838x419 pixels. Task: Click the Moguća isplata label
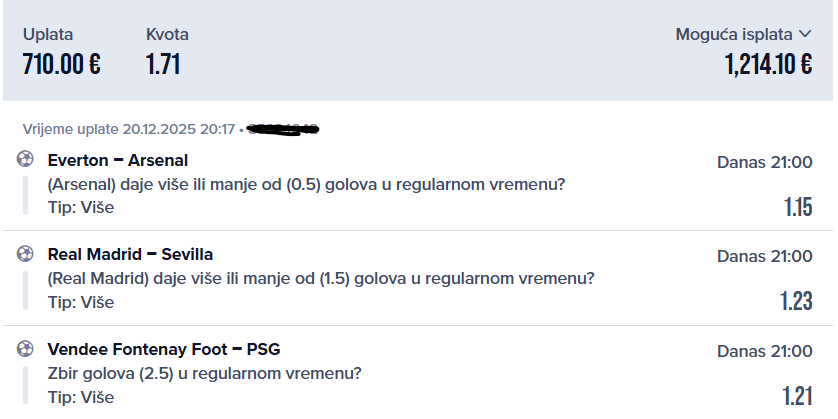(734, 35)
